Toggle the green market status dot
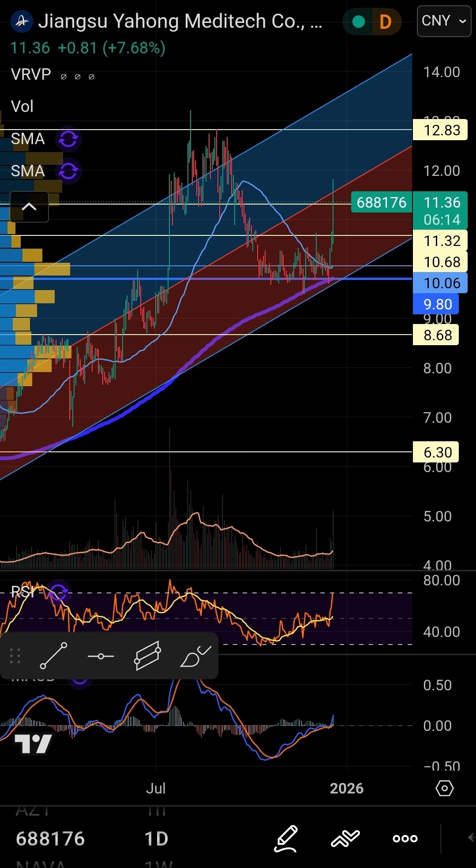476x868 pixels. pyautogui.click(x=359, y=22)
